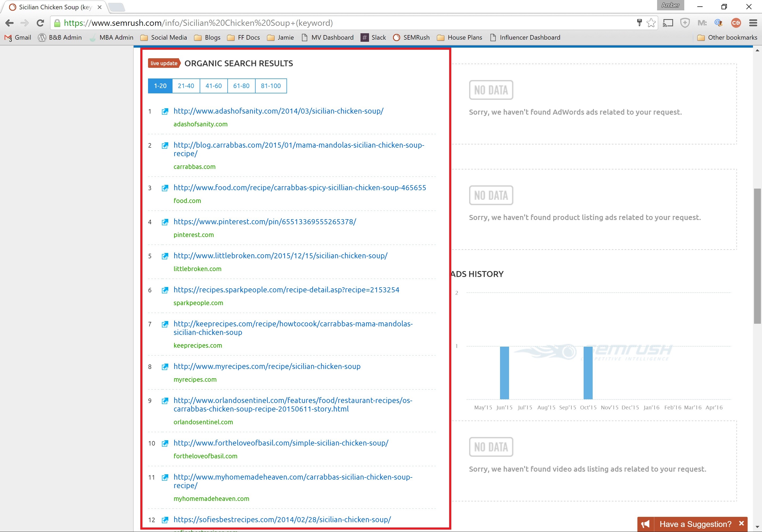Screen dimensions: 762x532
Task: Dismiss the Have a Suggestion banner
Action: click(x=741, y=523)
